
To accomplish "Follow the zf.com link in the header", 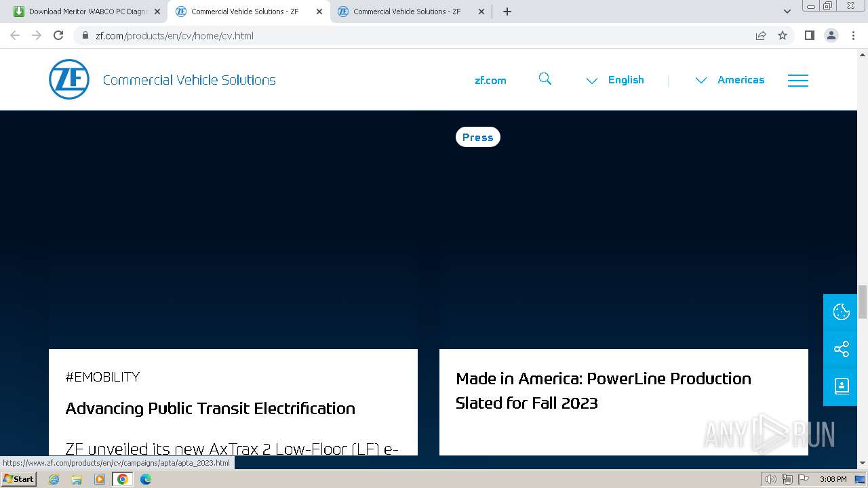I will pyautogui.click(x=490, y=80).
